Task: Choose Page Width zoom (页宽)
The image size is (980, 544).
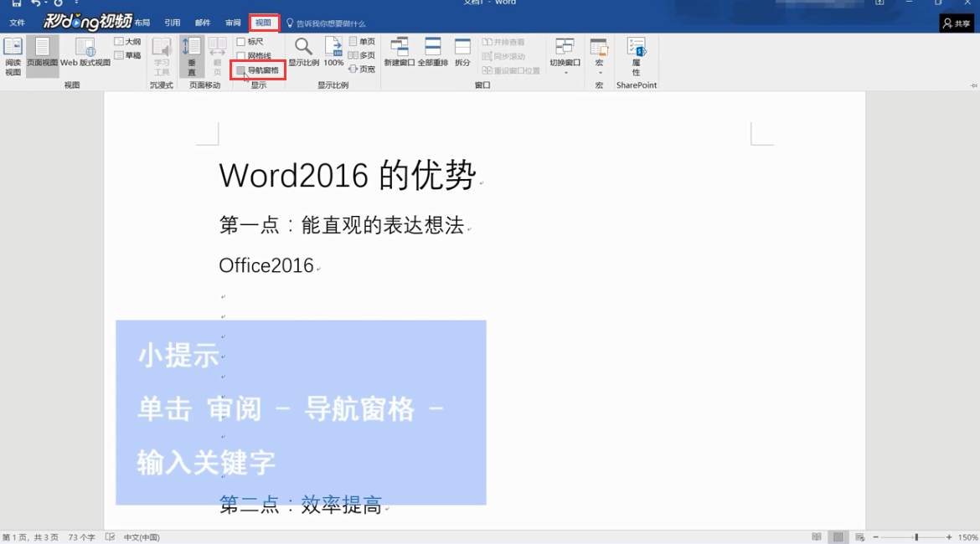Action: pyautogui.click(x=362, y=69)
